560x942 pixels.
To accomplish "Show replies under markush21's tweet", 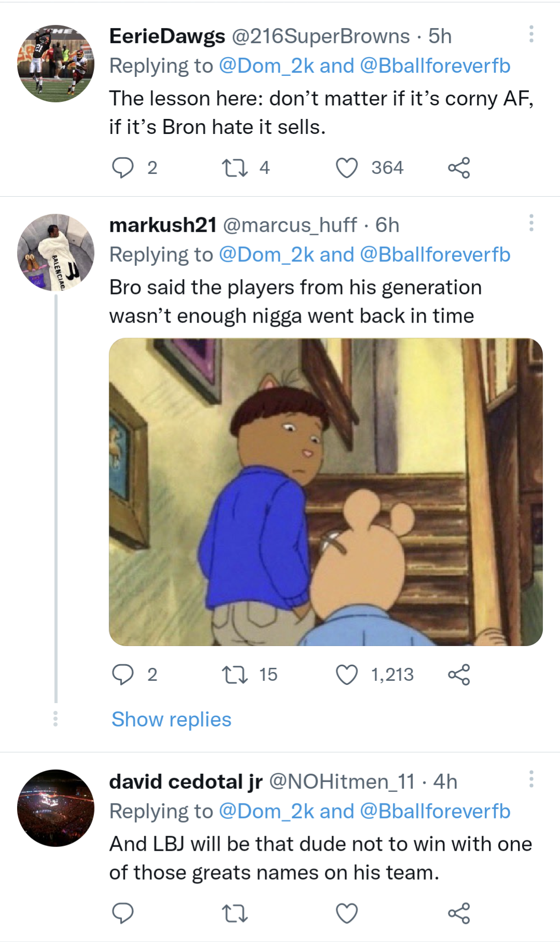I will pyautogui.click(x=171, y=719).
